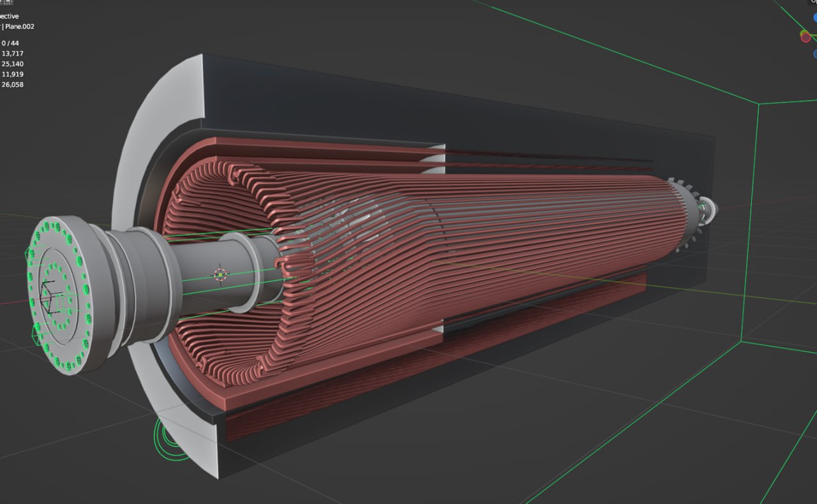
Task: Click the 3D cursor on the shaft
Action: point(221,274)
